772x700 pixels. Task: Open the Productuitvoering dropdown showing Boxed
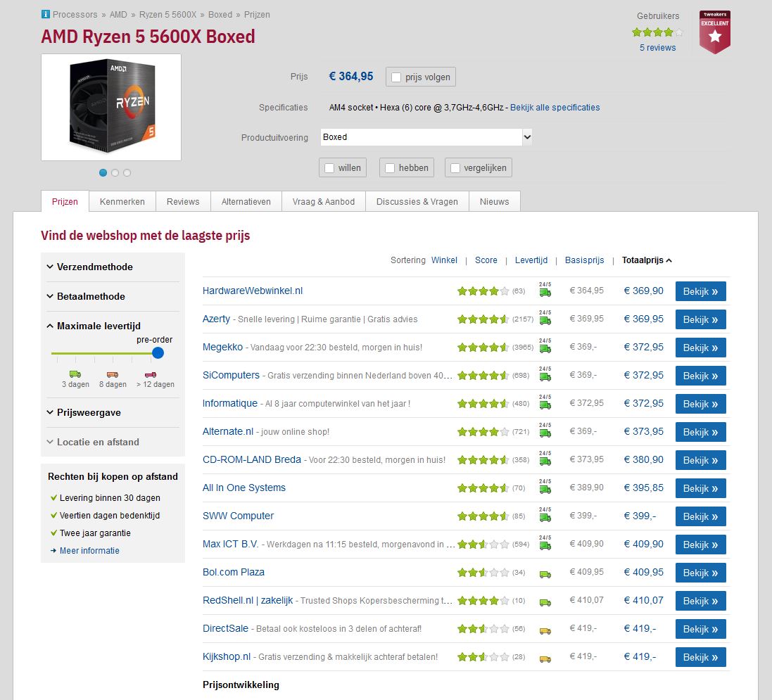click(x=426, y=137)
